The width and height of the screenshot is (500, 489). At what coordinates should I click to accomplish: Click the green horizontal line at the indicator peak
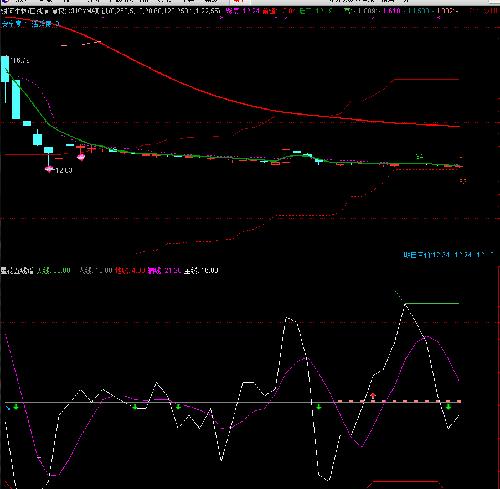[432, 304]
